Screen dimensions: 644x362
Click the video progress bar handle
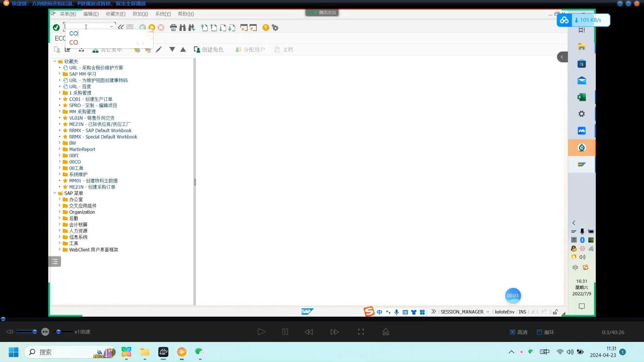point(3,319)
